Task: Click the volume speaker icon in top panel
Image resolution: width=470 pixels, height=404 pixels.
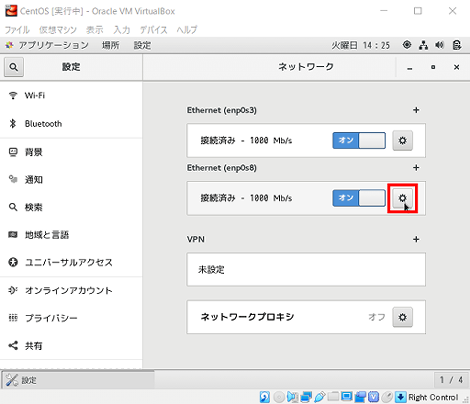Action: tap(440, 45)
